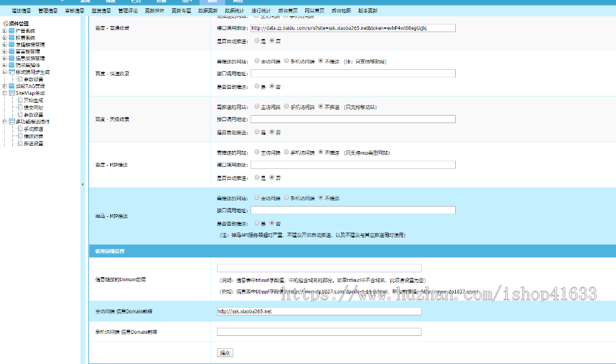Open 推送设置 in the sidebar tree

[x=34, y=144]
